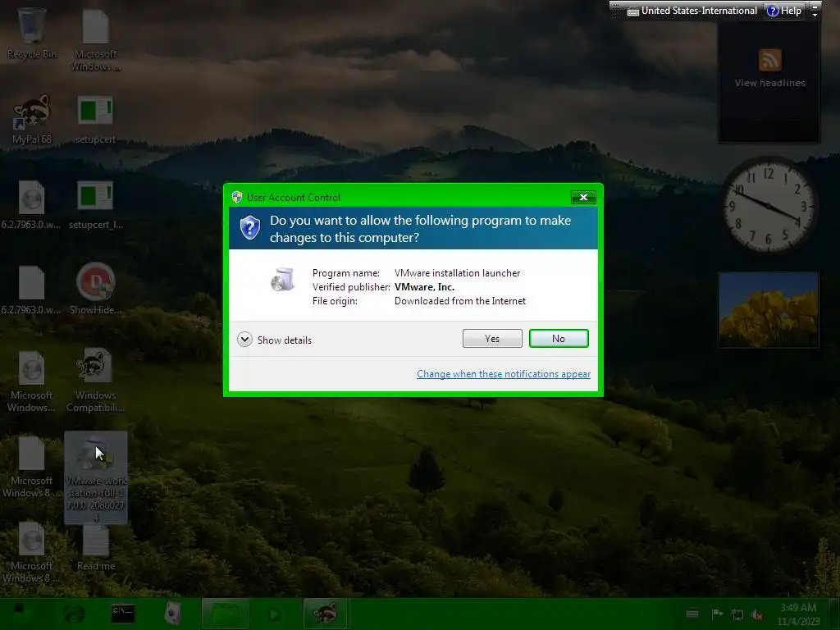
Task: Click the VMware installer program icon in dialog
Action: pyautogui.click(x=282, y=279)
